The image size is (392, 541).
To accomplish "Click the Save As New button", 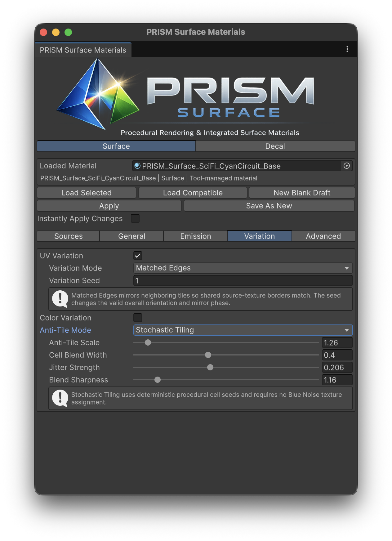I will point(269,206).
